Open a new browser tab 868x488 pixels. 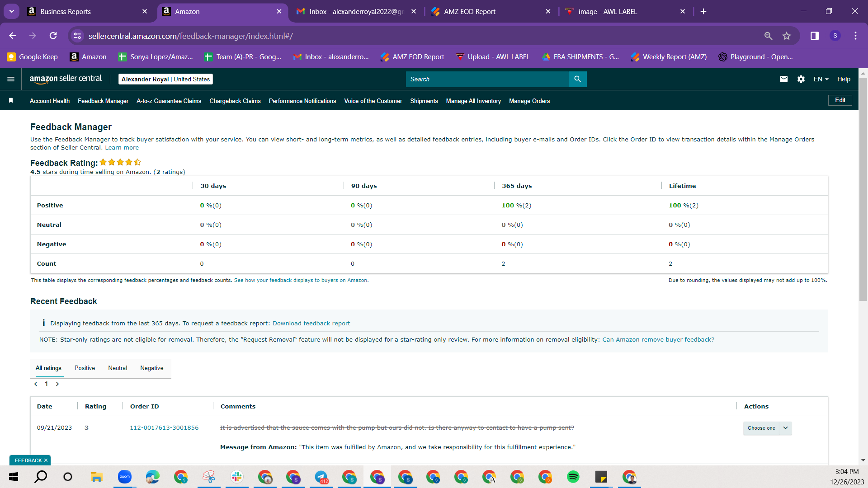(x=703, y=11)
